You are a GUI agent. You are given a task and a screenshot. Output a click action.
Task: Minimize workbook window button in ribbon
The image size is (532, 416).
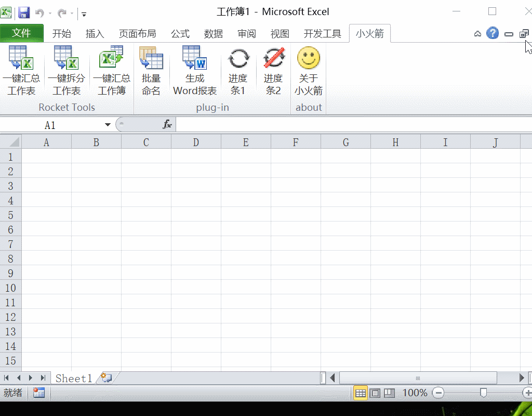click(x=509, y=34)
